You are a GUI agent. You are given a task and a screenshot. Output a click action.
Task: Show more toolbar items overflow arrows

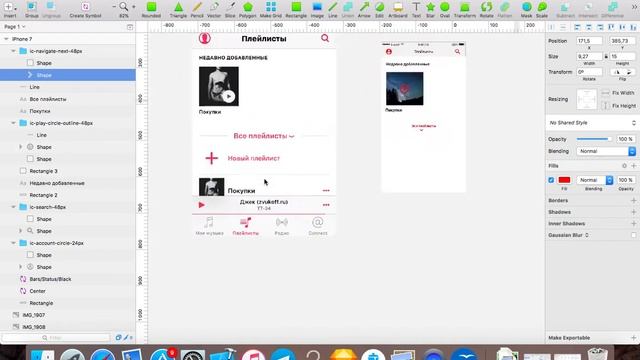[635, 7]
